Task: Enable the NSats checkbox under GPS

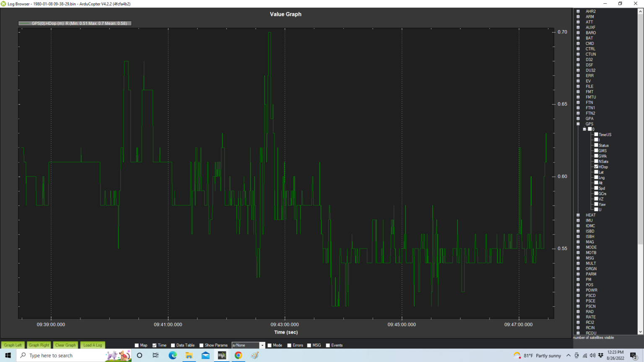Action: (596, 161)
